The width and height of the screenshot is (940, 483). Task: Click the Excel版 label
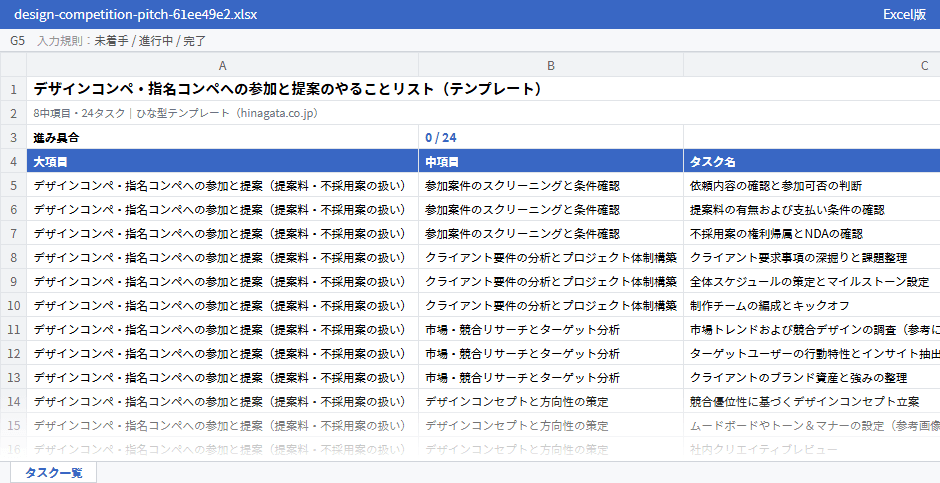click(905, 14)
